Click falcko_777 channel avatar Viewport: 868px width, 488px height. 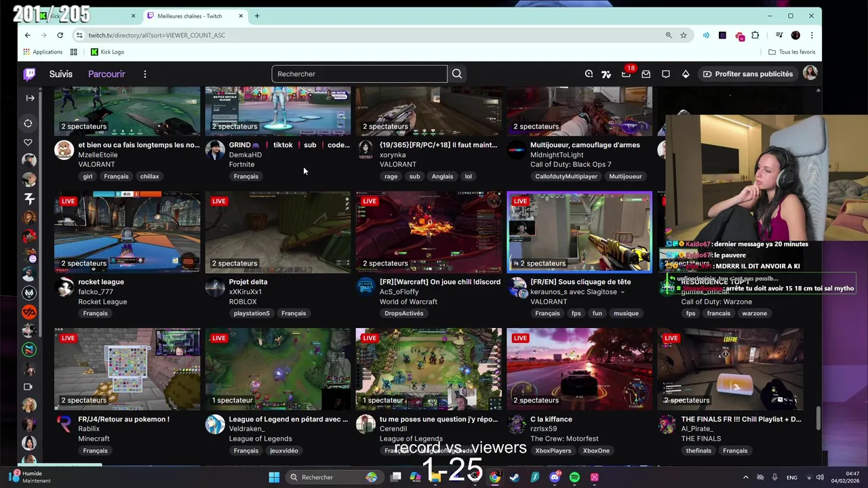click(x=64, y=287)
